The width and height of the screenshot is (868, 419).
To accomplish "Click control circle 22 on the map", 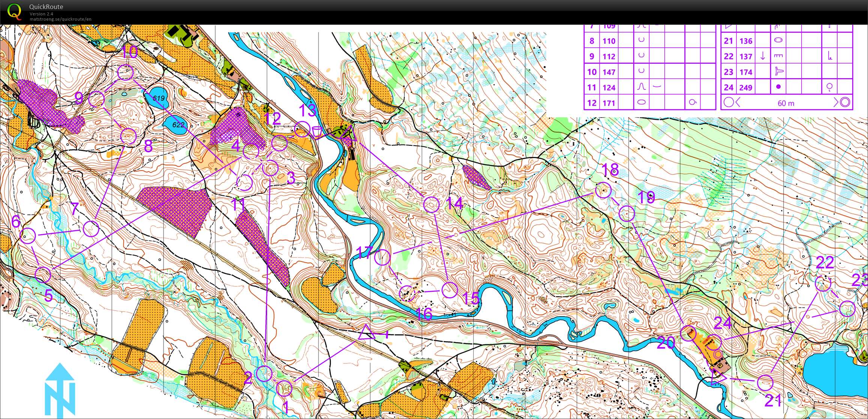I will [823, 283].
